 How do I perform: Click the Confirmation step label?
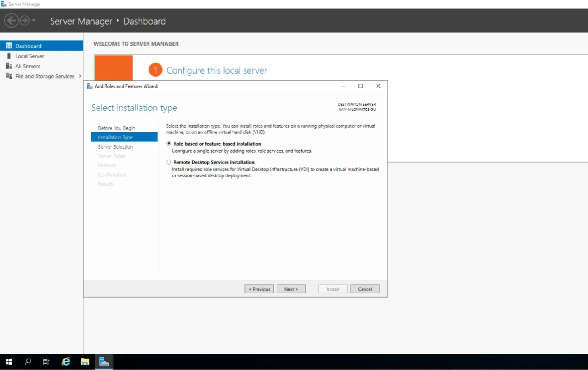pos(112,175)
